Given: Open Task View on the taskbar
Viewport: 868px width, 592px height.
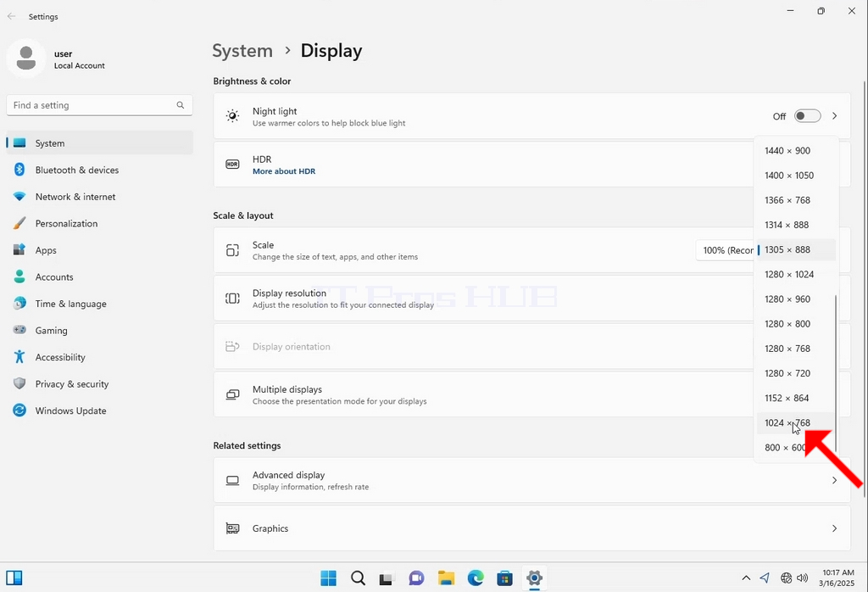Looking at the screenshot, I should (x=387, y=578).
